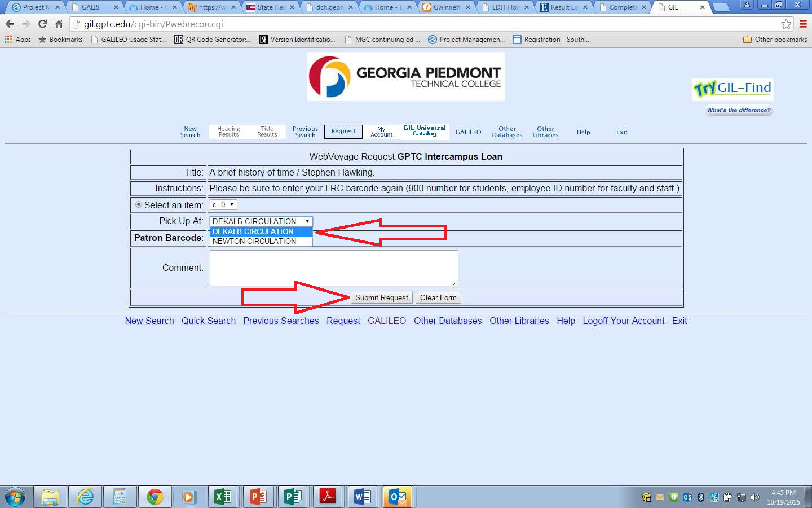This screenshot has width=812, height=508.
Task: Open GIL Universal Catalog nav tab
Action: [425, 131]
